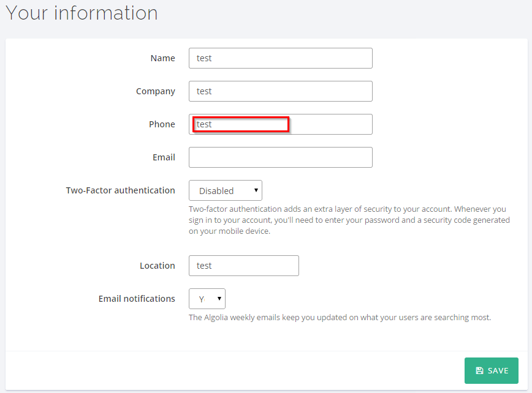Click the SAVE button
Image resolution: width=532 pixels, height=393 pixels.
[x=492, y=370]
